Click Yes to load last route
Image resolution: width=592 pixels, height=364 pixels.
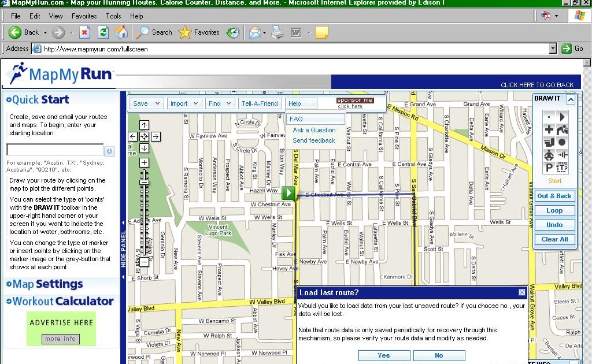(384, 355)
